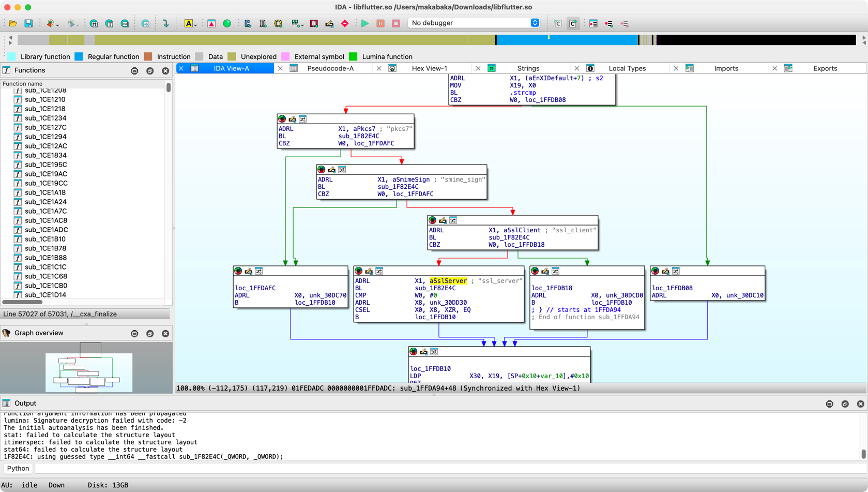Click the navigation band blue regular function region
This screenshot has width=868, height=492.
click(x=566, y=40)
